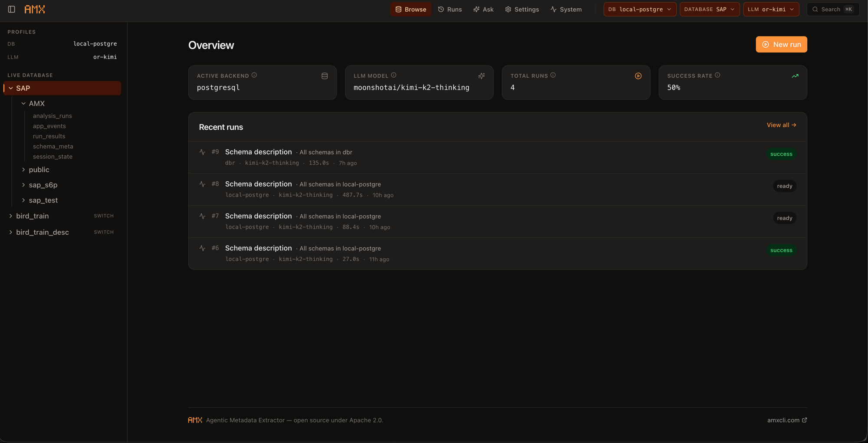This screenshot has width=868, height=443.
Task: Expand the bird_train_desc database
Action: [x=11, y=232]
